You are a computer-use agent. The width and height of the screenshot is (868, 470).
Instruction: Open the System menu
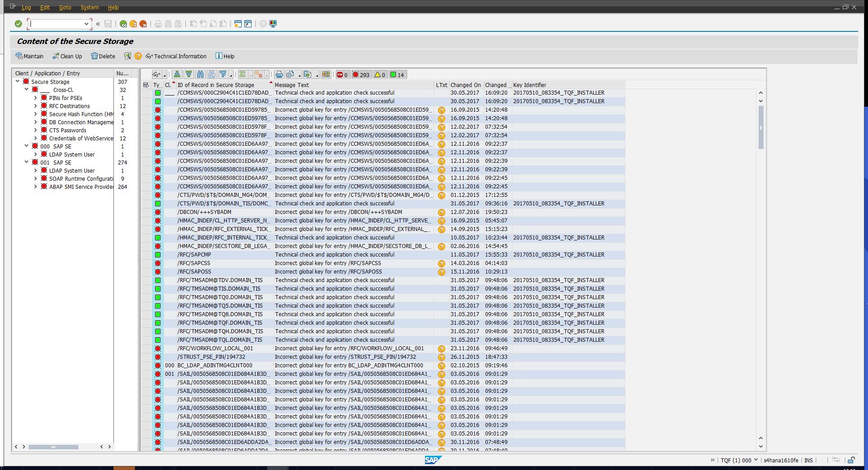[x=90, y=7]
